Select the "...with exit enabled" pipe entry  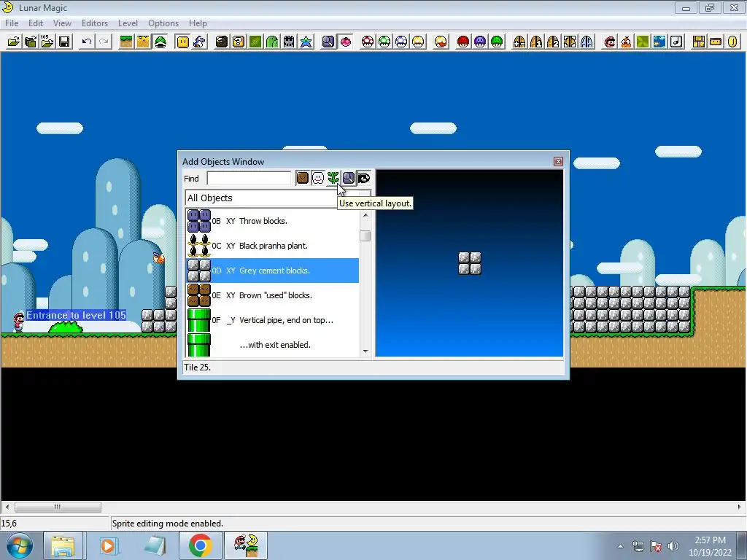pyautogui.click(x=272, y=345)
